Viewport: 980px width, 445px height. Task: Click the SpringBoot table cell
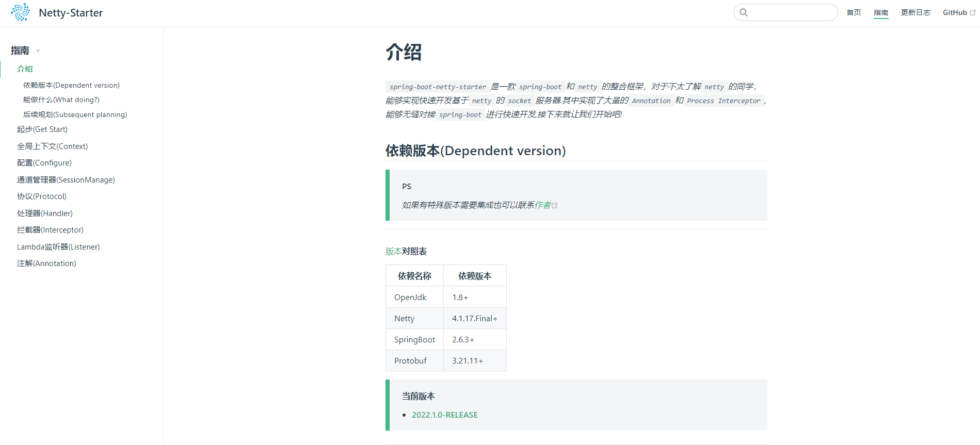(x=414, y=340)
